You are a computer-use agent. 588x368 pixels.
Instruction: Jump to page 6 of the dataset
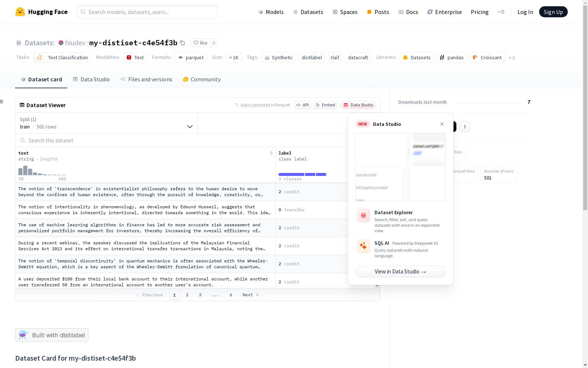(231, 295)
